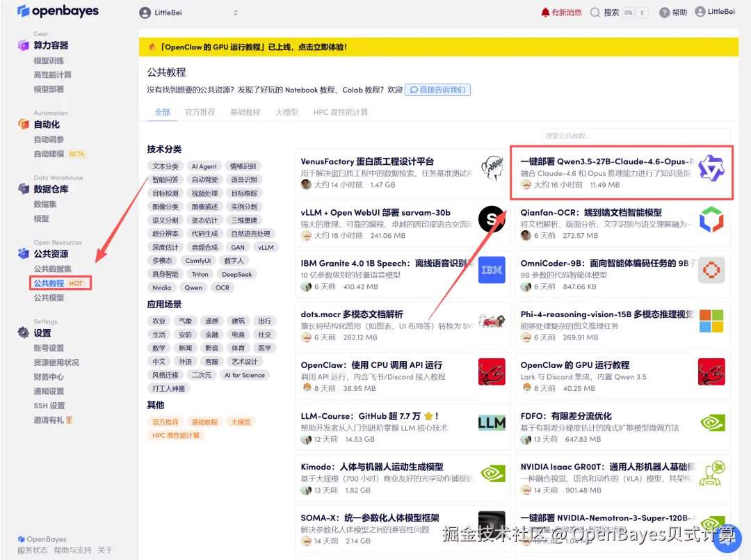Open the 设置 gear section
The width and height of the screenshot is (751, 560).
pos(22,333)
